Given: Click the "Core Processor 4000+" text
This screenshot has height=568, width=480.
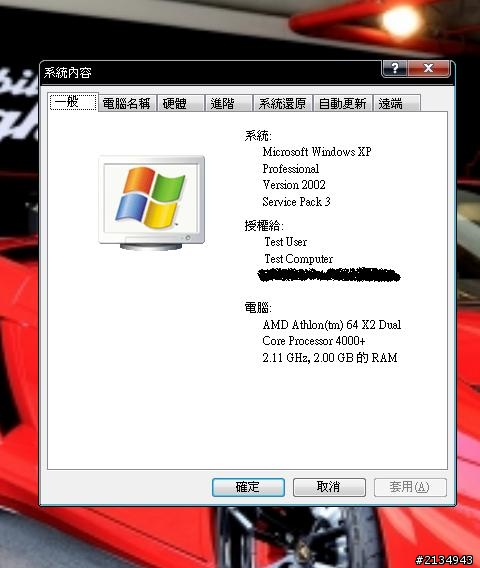Looking at the screenshot, I should click(314, 341).
